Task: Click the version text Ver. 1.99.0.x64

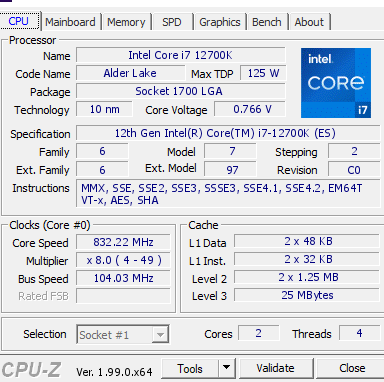Action: coord(114,372)
